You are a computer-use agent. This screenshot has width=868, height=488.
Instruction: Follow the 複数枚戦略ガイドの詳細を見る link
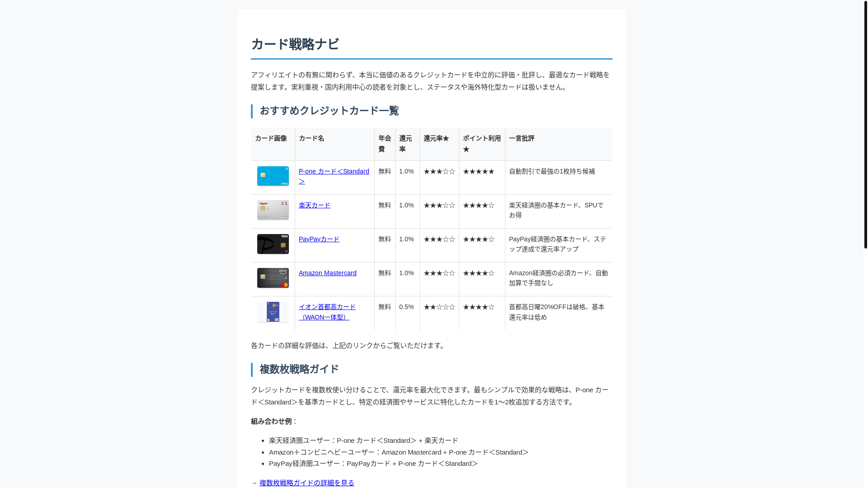307,483
